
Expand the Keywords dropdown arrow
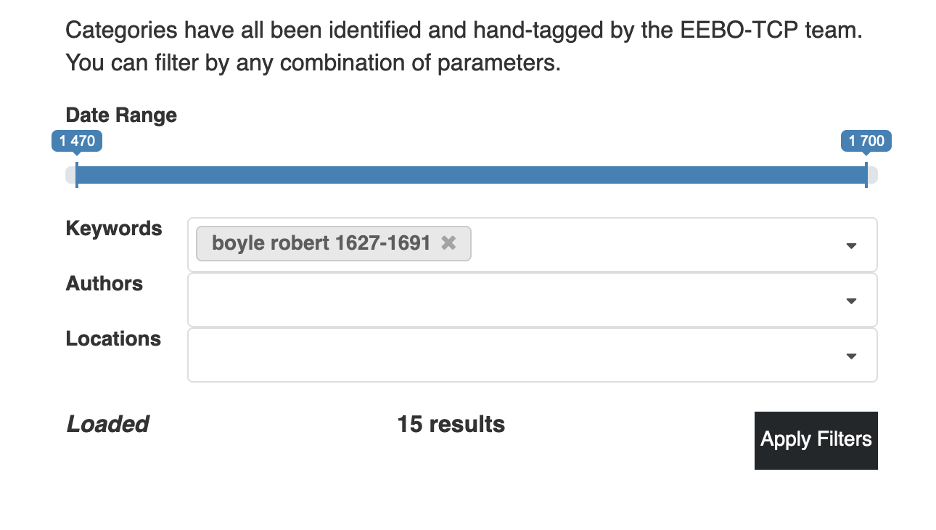tap(851, 245)
